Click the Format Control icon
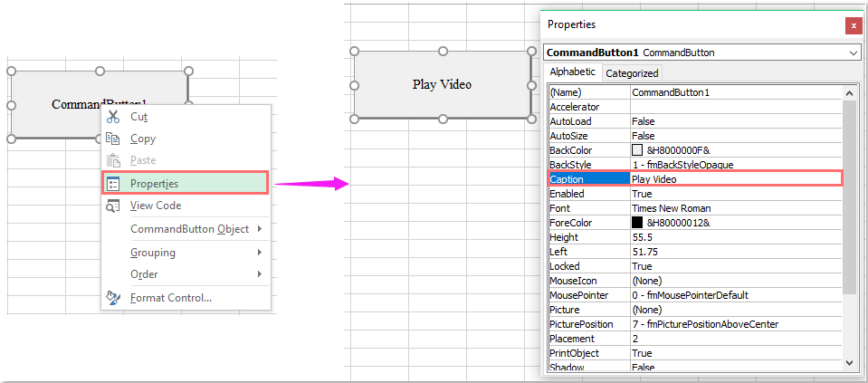This screenshot has width=868, height=383. point(113,297)
